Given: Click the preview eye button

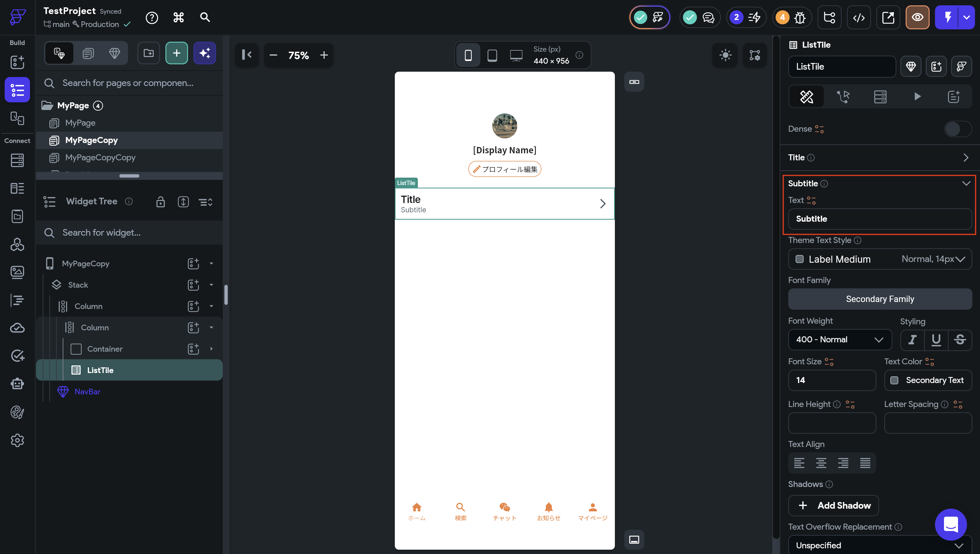Looking at the screenshot, I should [917, 18].
